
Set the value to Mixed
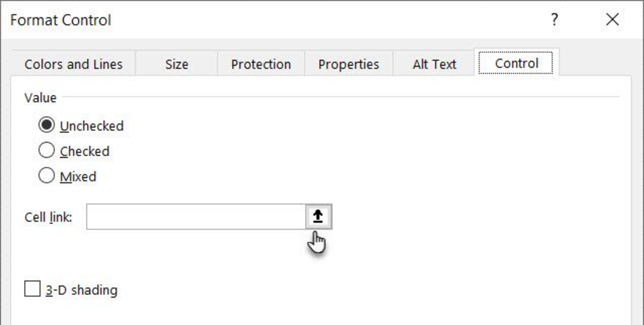pos(46,176)
